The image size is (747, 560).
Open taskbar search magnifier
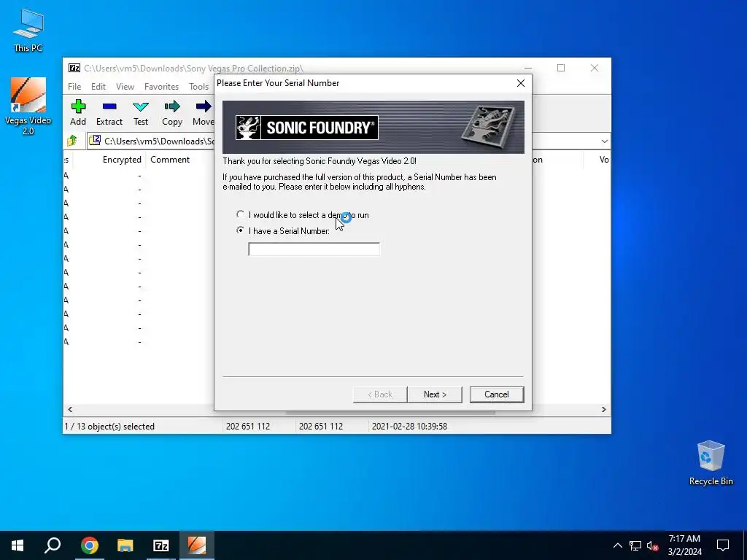coord(53,545)
